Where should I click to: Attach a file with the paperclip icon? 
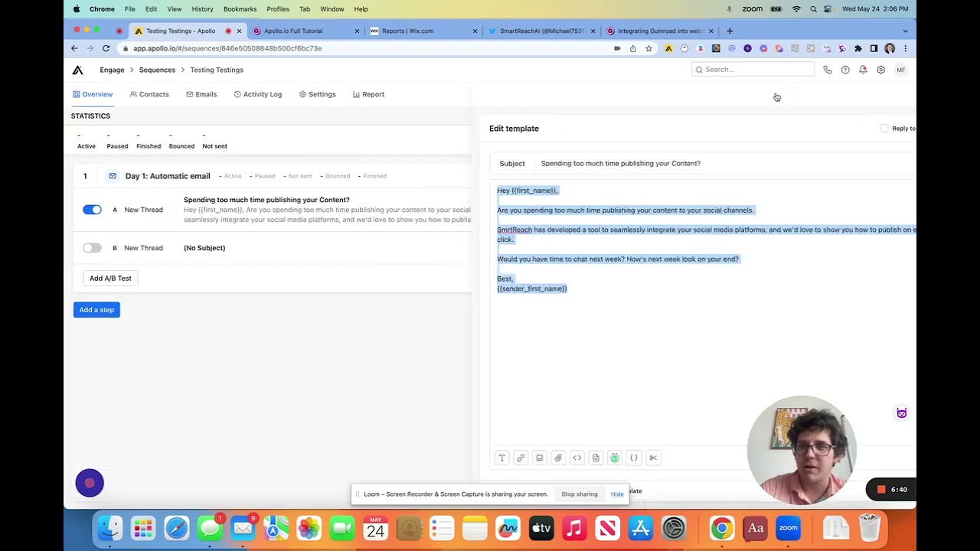(x=558, y=458)
